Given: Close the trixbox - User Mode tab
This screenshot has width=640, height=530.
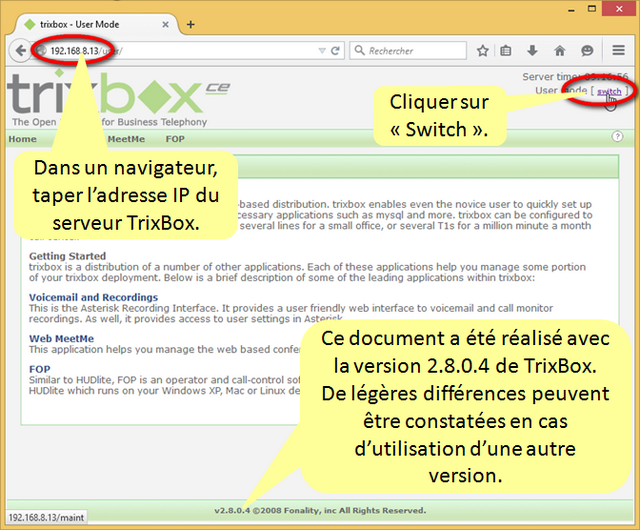Looking at the screenshot, I should pyautogui.click(x=165, y=24).
